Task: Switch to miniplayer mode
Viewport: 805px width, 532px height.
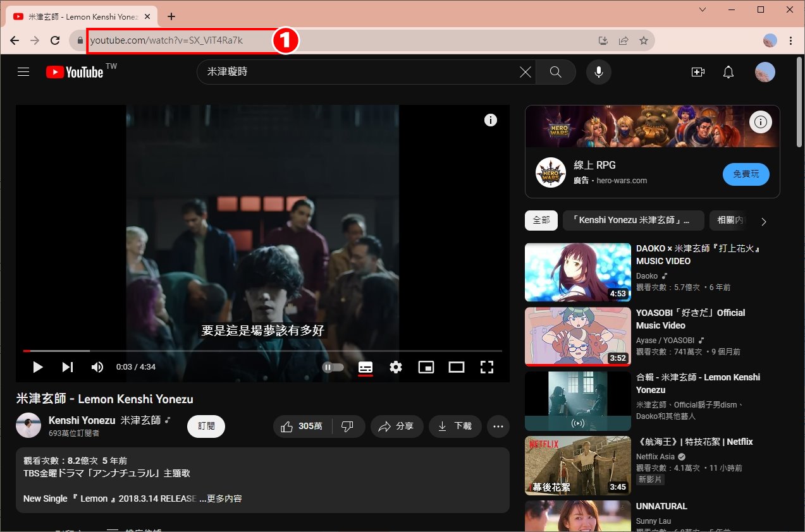Action: [426, 367]
